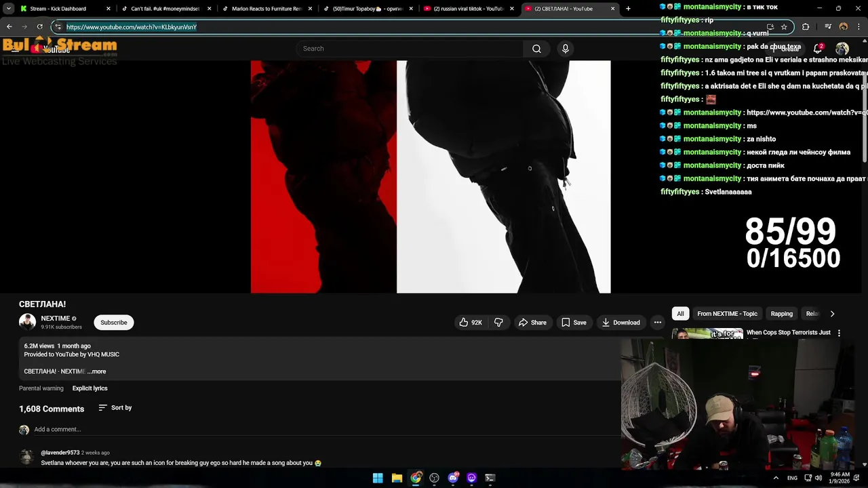The height and width of the screenshot is (488, 868).
Task: Open terminal app from taskbar
Action: [490, 478]
